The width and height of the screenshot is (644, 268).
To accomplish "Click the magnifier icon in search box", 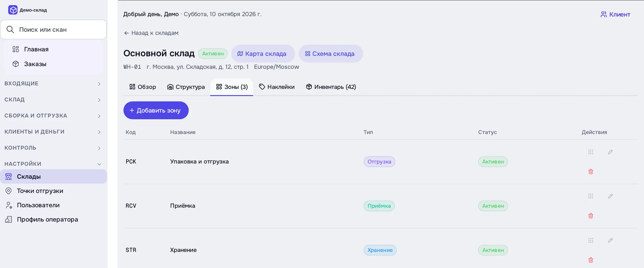I will [x=10, y=30].
